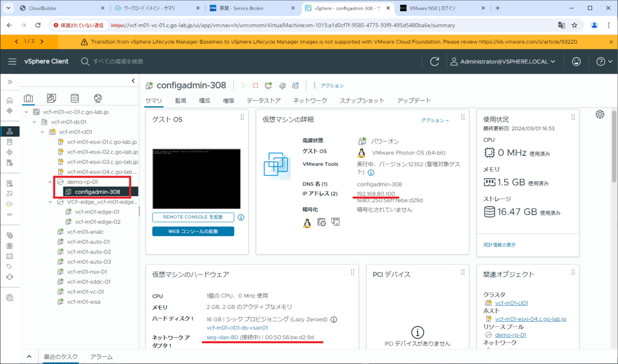This screenshot has width=618, height=364.
Task: Open the vSphere Client hamburger menu
Action: (x=12, y=61)
